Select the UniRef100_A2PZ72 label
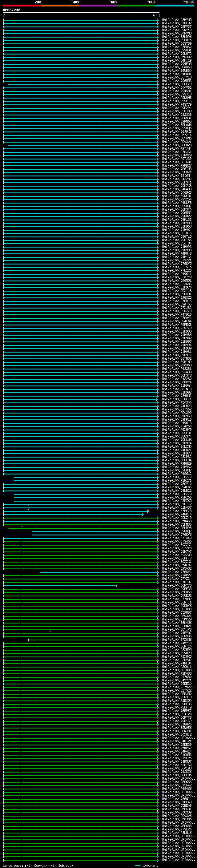197x868 pixels. [x=177, y=477]
